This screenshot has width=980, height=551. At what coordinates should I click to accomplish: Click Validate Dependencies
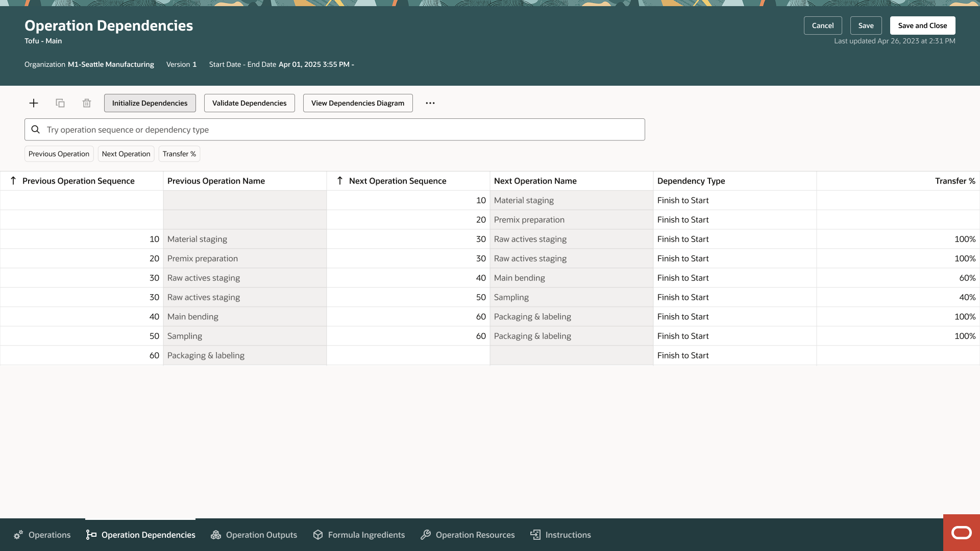(250, 103)
